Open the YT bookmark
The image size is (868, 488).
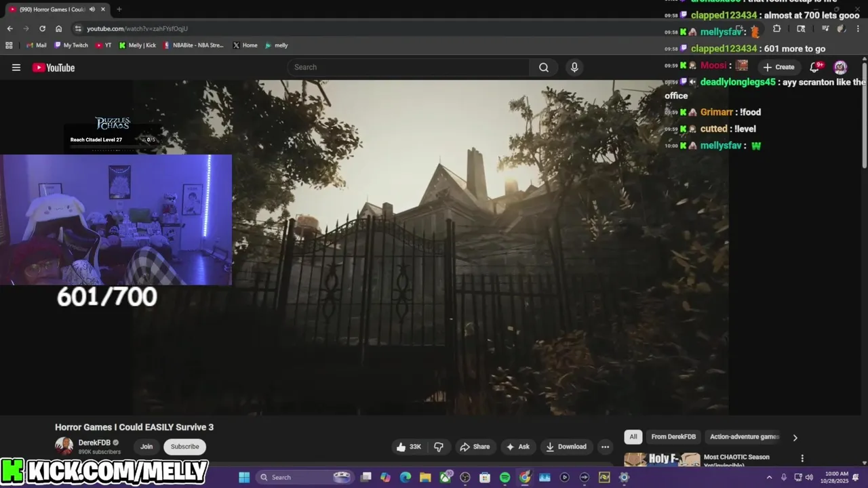(104, 45)
